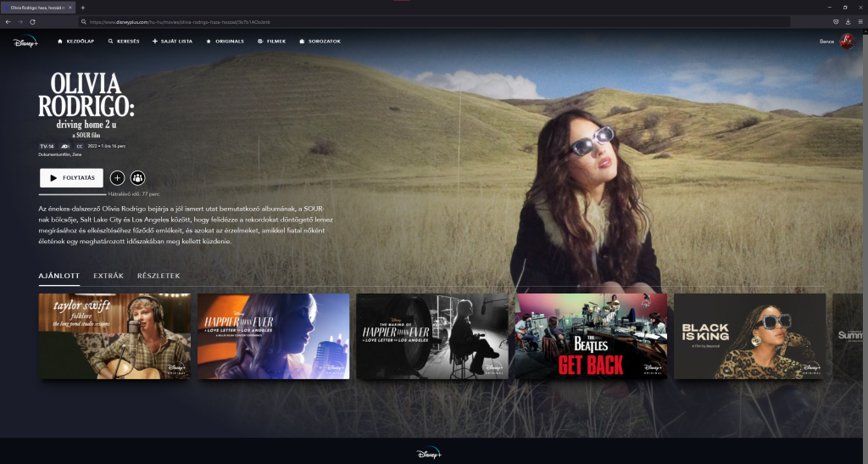
Task: Click the Disney+ logo in the footer
Action: tap(429, 453)
